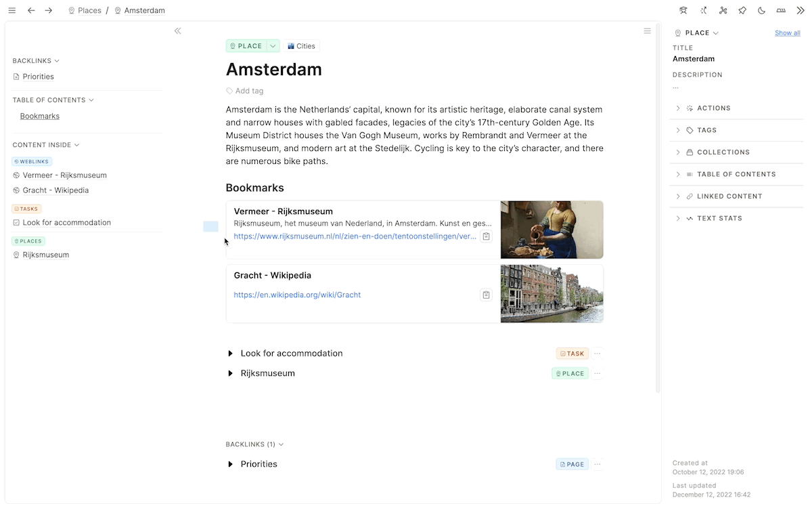Toggle the Rijksmuseum block open
The width and height of the screenshot is (812, 508).
tap(231, 373)
